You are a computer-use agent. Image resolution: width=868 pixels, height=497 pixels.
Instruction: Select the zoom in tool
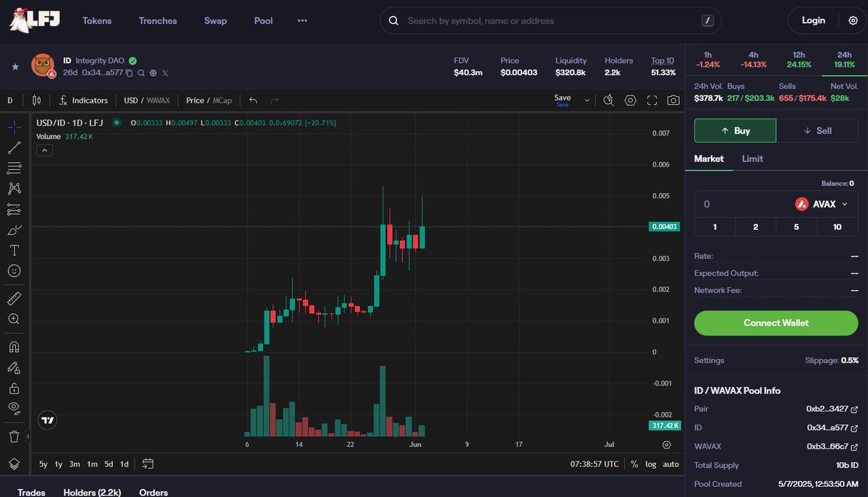tap(14, 318)
